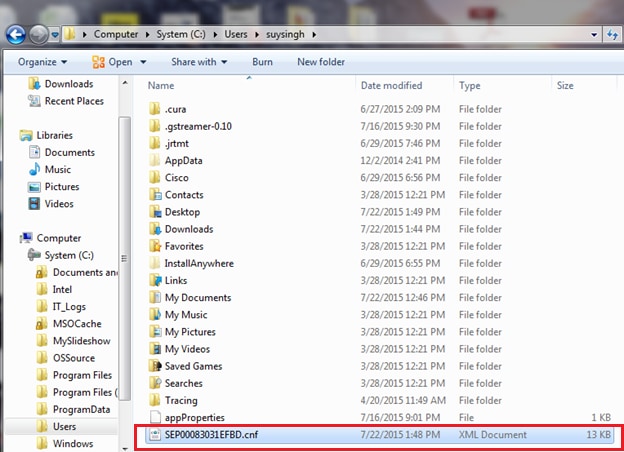
Task: Select the IT_Logs folder in the tree
Action: point(61,306)
